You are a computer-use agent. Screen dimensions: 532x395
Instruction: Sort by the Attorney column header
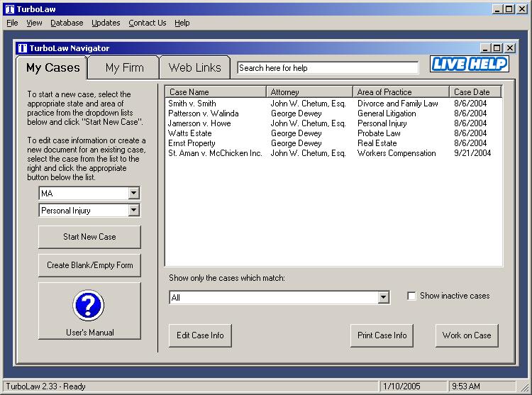pos(309,92)
